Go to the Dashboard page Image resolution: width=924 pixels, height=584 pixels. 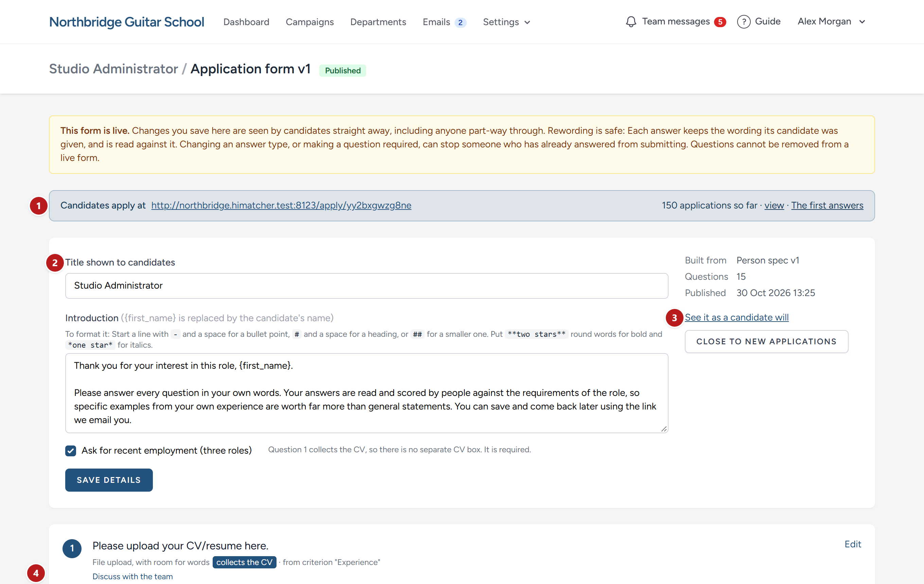pos(246,22)
